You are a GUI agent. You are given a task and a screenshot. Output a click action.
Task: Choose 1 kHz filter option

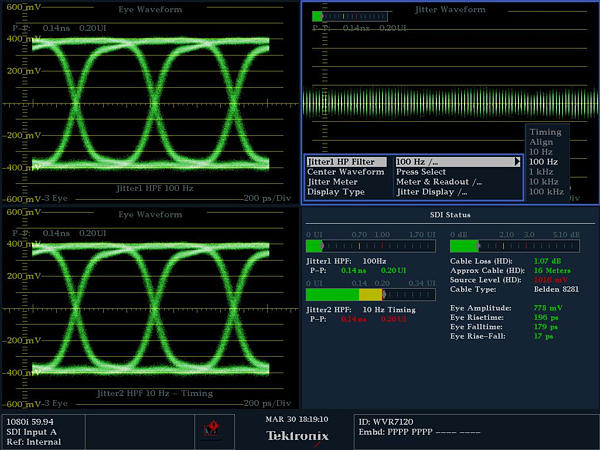pos(541,171)
